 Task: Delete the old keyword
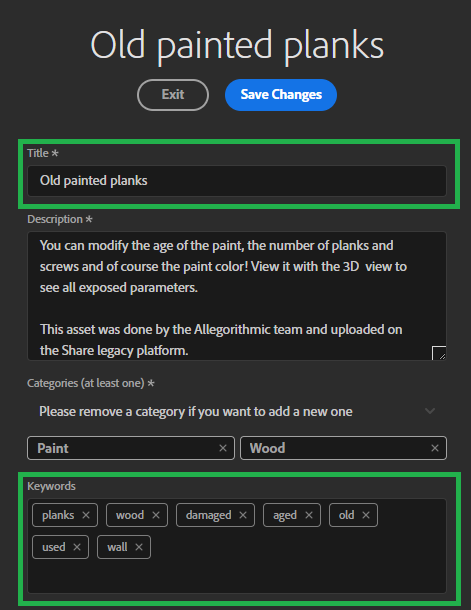click(366, 515)
